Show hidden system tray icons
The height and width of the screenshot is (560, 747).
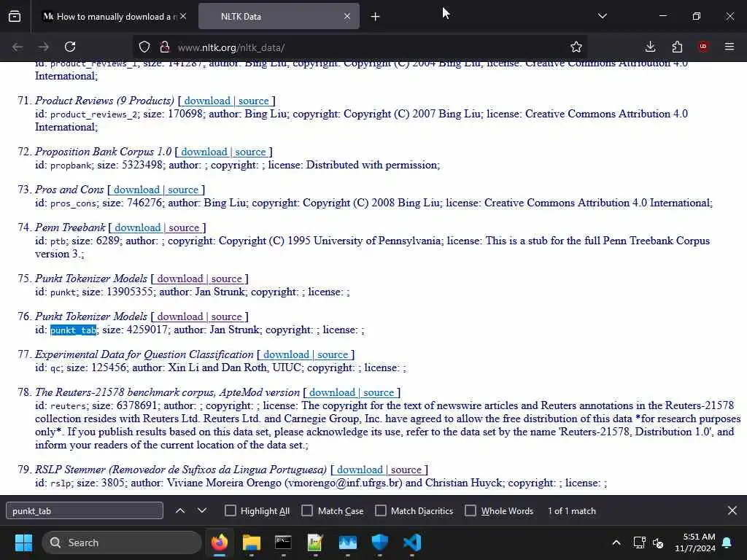pyautogui.click(x=616, y=542)
